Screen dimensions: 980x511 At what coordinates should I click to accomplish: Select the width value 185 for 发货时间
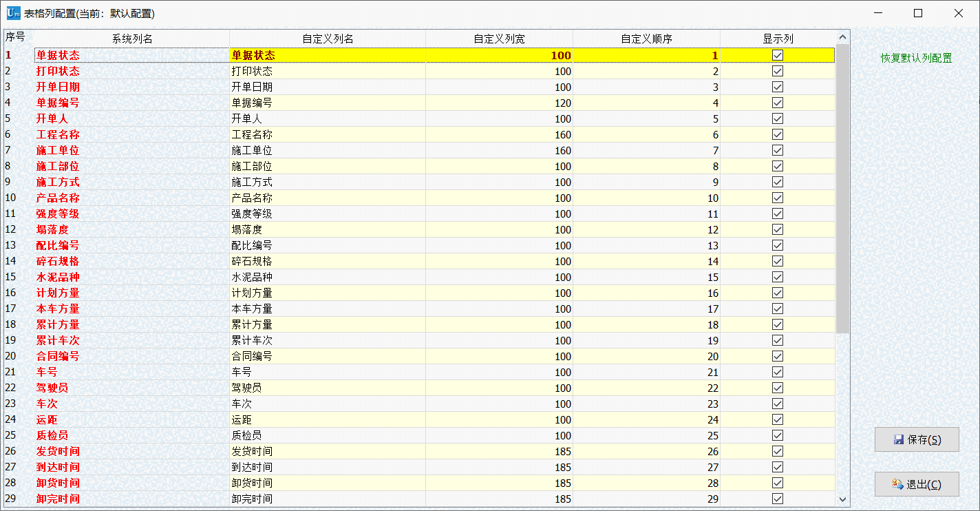click(x=499, y=451)
